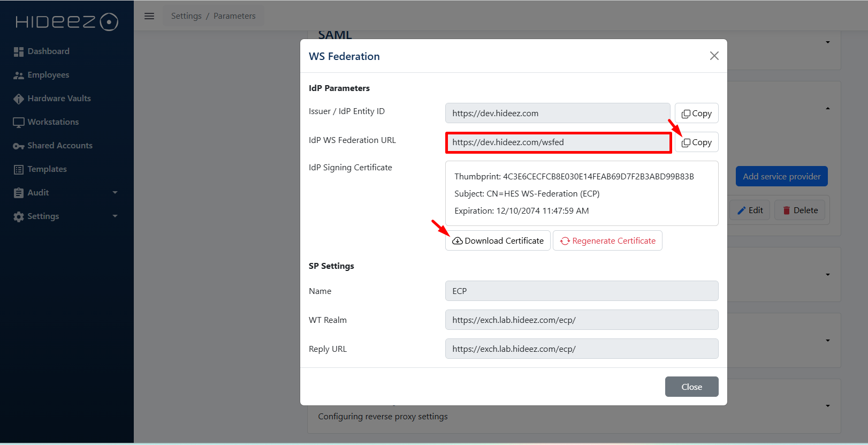The height and width of the screenshot is (445, 868).
Task: Open Hardware Vaults section
Action: click(59, 99)
